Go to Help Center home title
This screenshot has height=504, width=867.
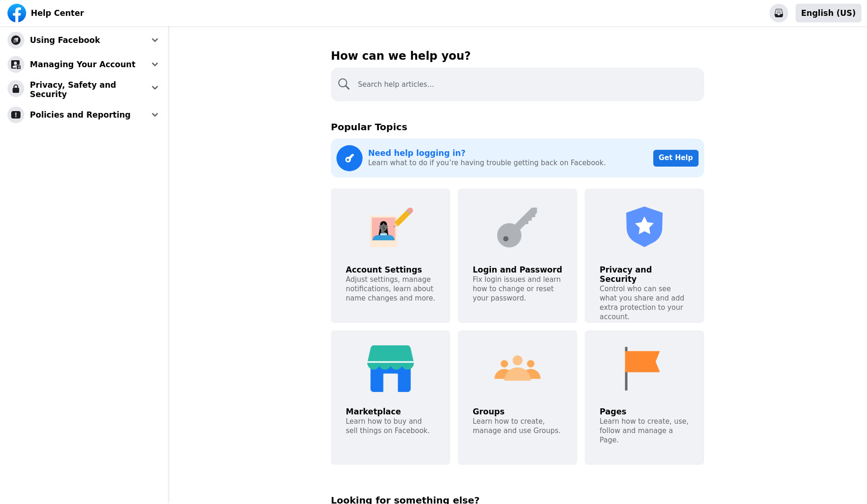coord(57,13)
